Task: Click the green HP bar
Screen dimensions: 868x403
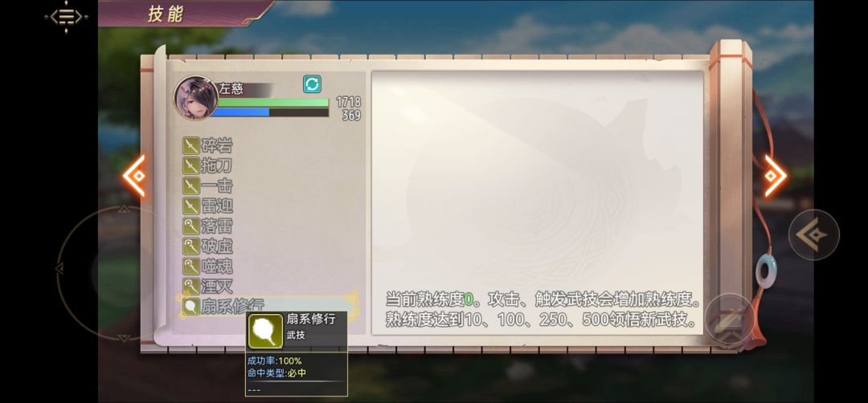Action: pyautogui.click(x=273, y=102)
